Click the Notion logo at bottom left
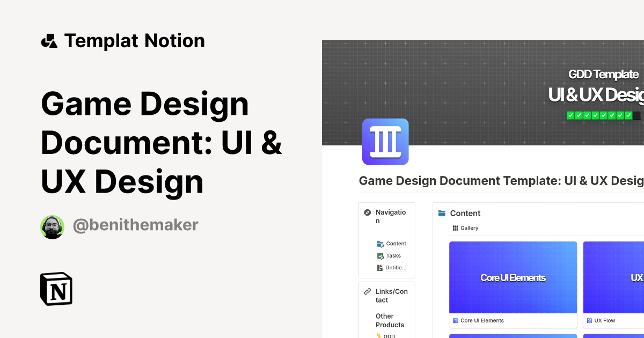This screenshot has height=338, width=644. coord(56,289)
